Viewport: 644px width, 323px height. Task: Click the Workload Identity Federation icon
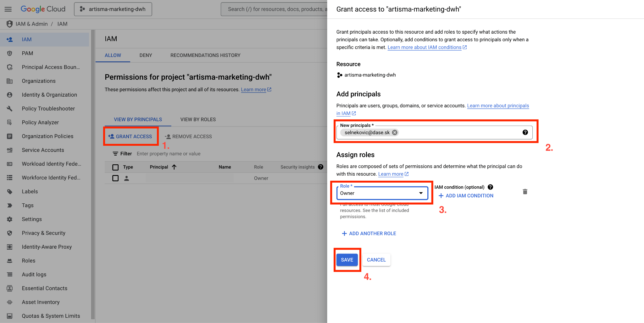click(x=10, y=164)
